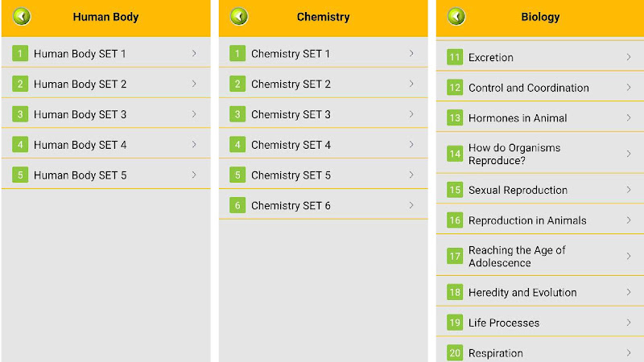Expand Control and Coordination via its chevron
The width and height of the screenshot is (644, 362).
[x=629, y=88]
